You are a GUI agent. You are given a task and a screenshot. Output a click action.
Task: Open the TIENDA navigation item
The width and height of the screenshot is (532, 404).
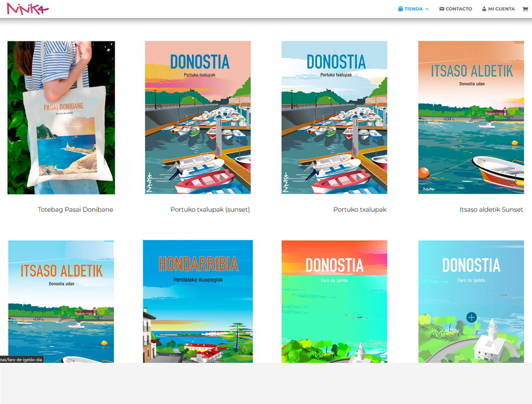[x=413, y=8]
